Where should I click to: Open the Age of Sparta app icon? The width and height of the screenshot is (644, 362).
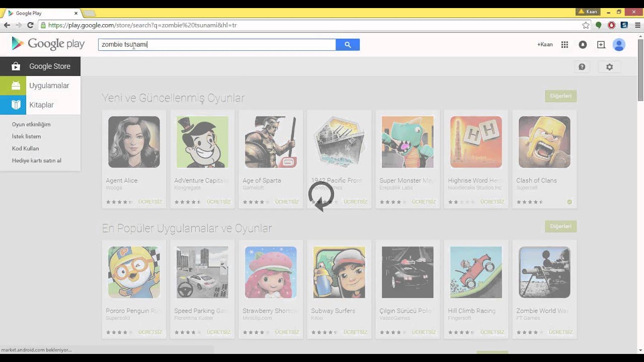click(271, 142)
